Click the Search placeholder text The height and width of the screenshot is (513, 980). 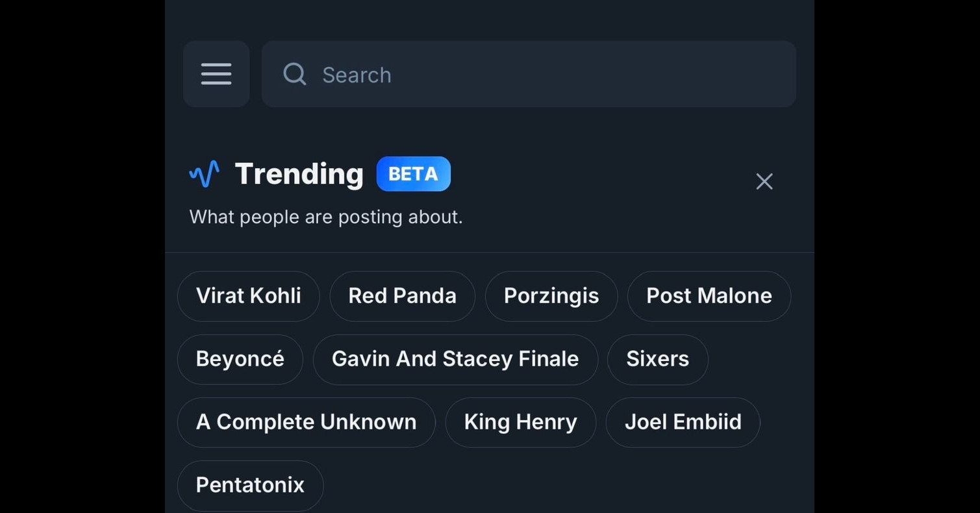(x=357, y=75)
